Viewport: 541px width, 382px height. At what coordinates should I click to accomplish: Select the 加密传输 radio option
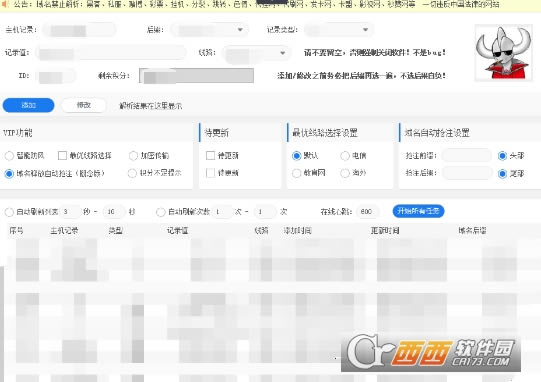point(133,156)
